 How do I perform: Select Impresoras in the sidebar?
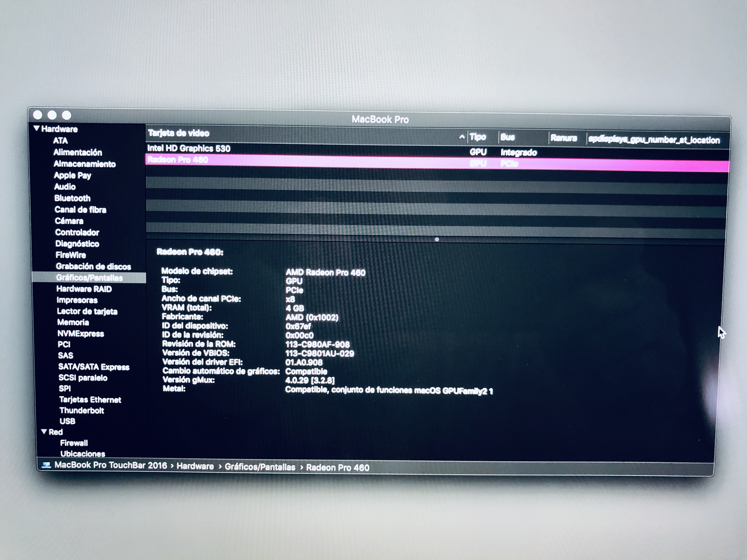pos(77,300)
